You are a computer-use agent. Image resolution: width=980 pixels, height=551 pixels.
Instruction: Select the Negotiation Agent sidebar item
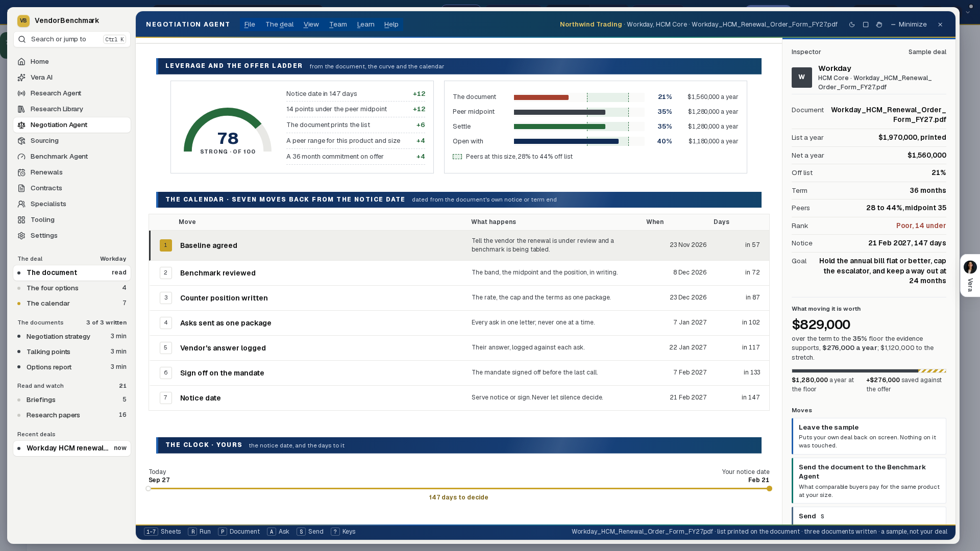[72, 125]
